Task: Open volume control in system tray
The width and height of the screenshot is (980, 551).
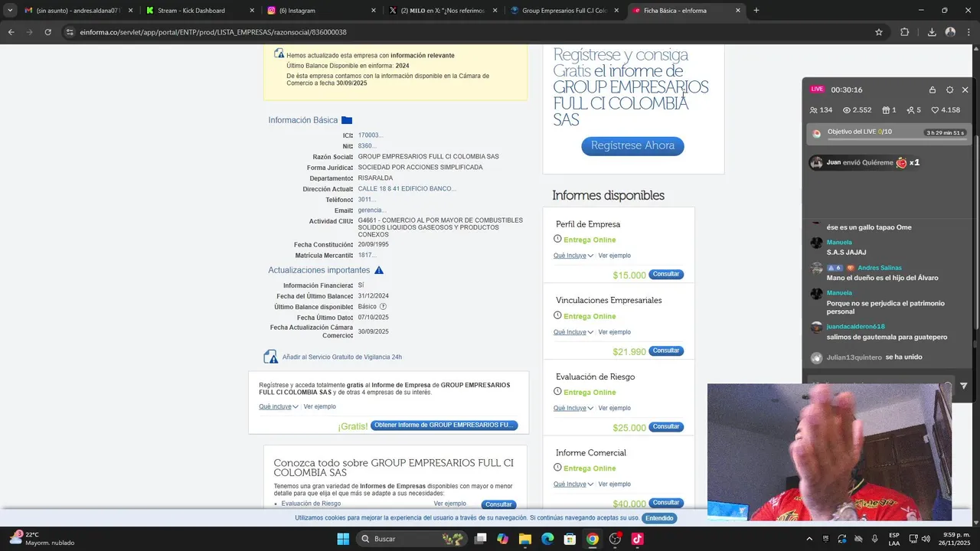Action: 926,539
